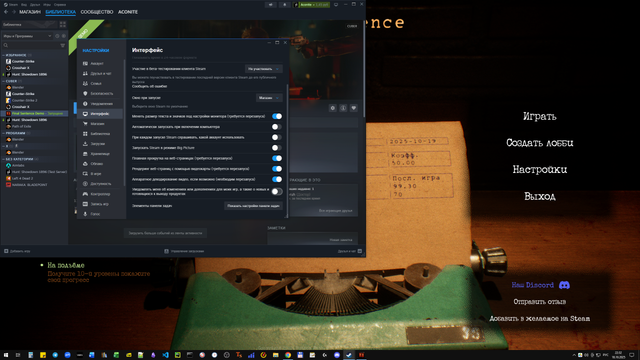Image resolution: width=640 pixels, height=360 pixels.
Task: Toggle scale text to monitor settings switch
Action: 277,116
